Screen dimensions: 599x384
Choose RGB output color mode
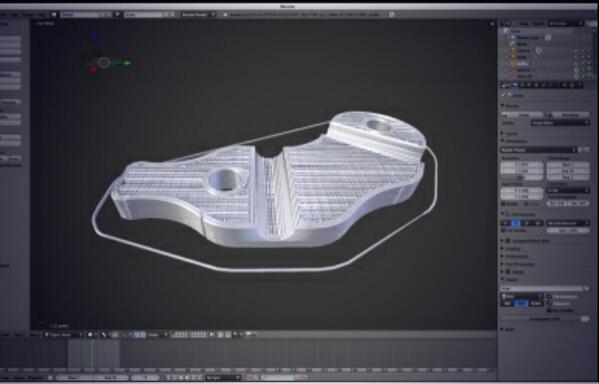point(521,303)
